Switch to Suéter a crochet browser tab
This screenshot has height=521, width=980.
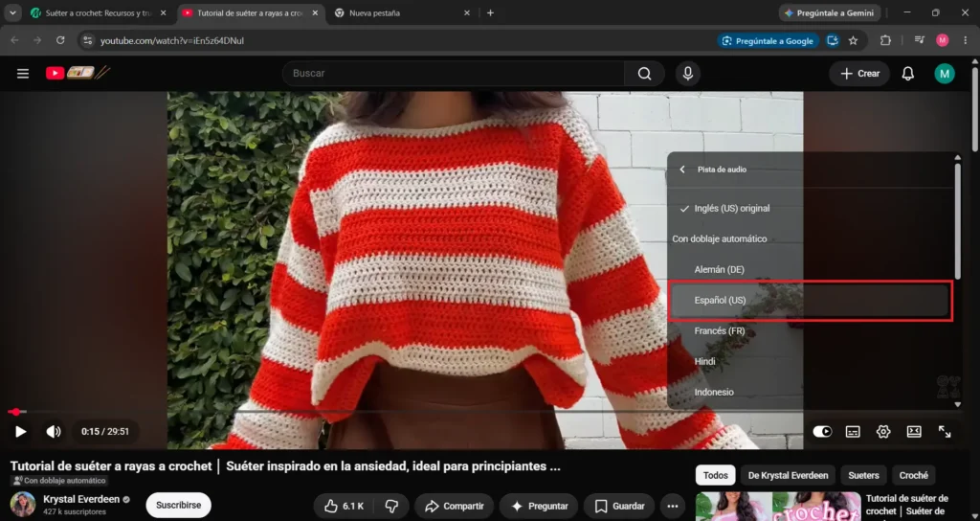click(100, 13)
